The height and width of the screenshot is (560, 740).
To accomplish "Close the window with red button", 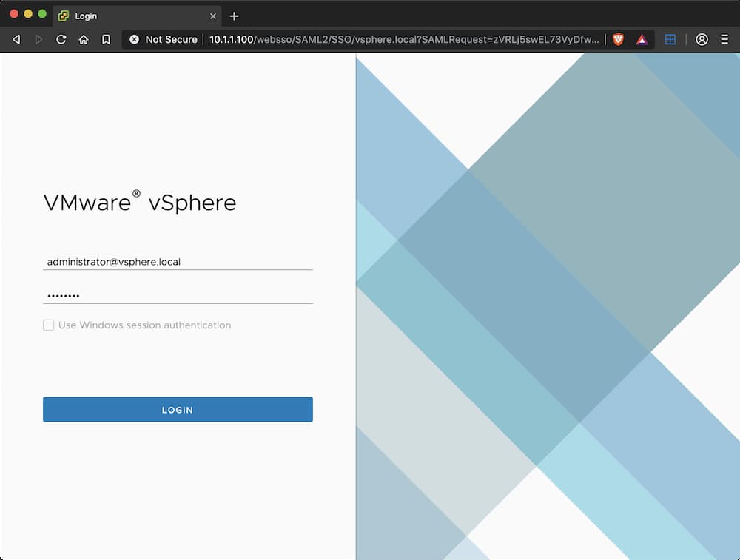I will click(14, 13).
